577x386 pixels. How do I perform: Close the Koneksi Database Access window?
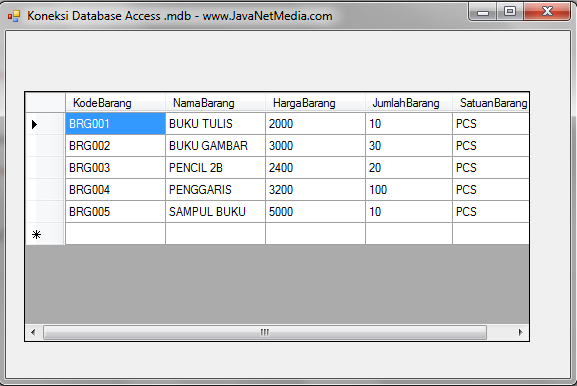tap(547, 12)
